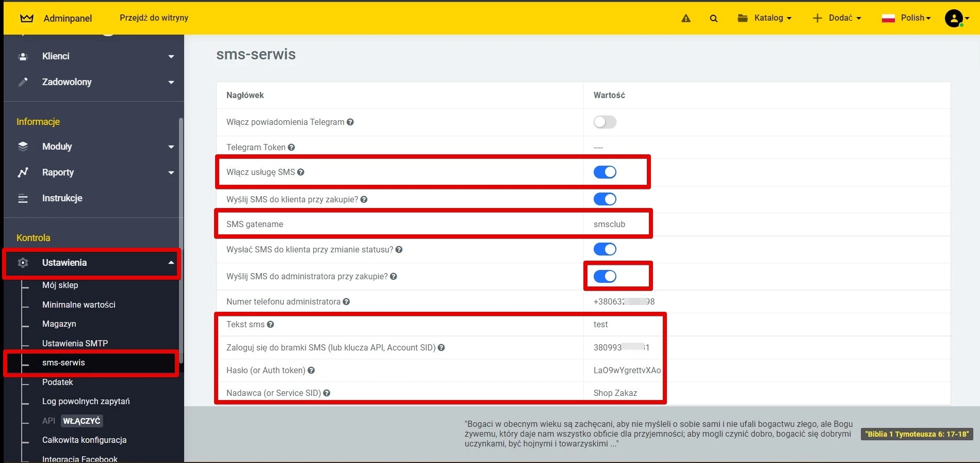
Task: Select Mój sklep in sidebar
Action: click(60, 285)
